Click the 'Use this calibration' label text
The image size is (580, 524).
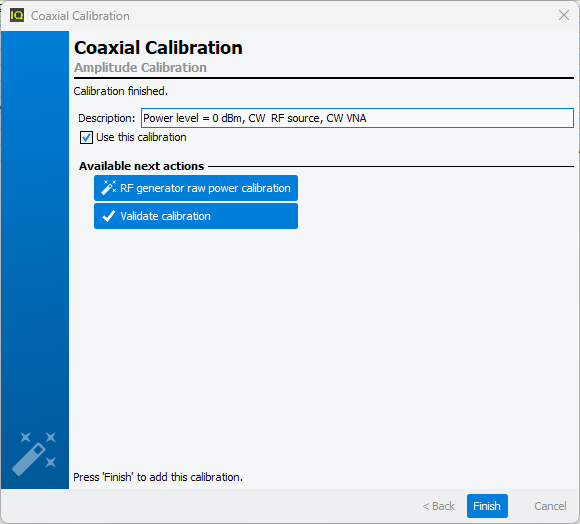[141, 137]
